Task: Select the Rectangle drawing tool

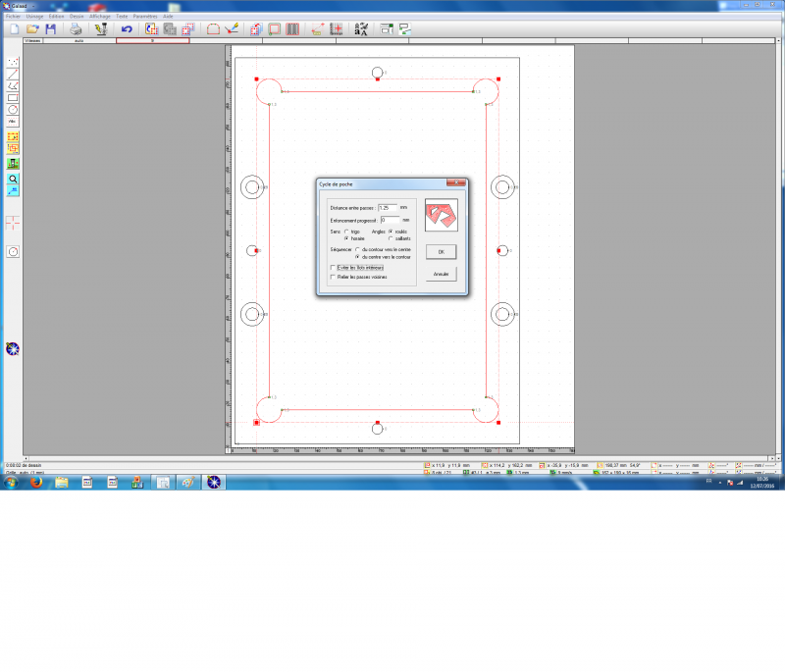Action: tap(13, 97)
